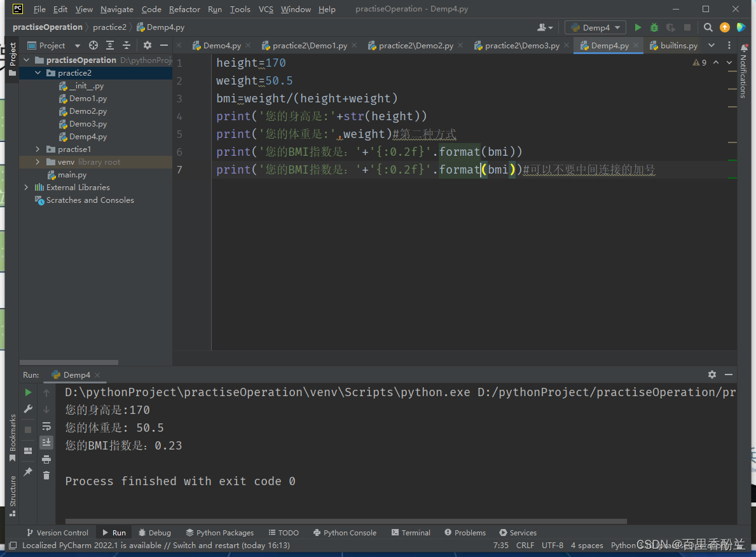Open the VCS menu
756x557 pixels.
266,9
